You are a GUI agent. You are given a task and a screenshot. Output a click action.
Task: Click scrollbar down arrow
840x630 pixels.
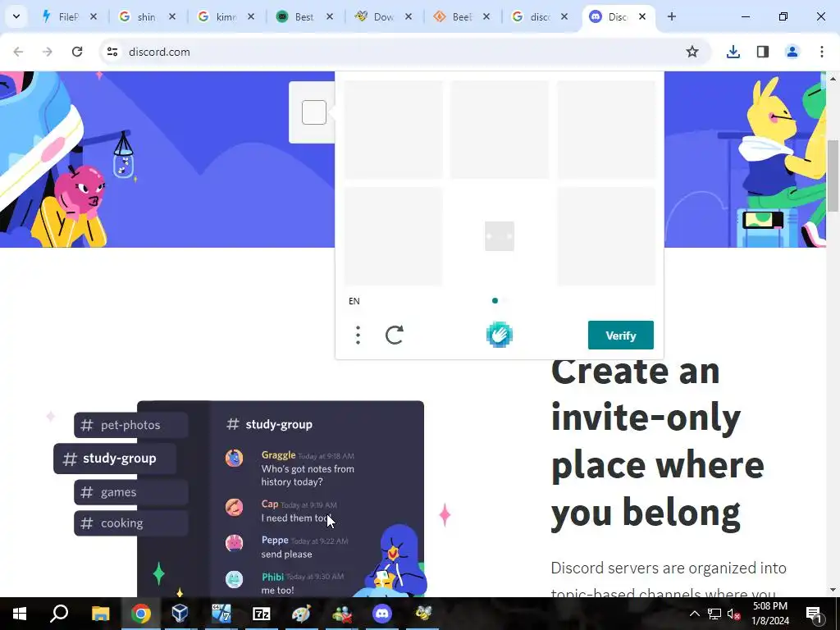coord(833,590)
